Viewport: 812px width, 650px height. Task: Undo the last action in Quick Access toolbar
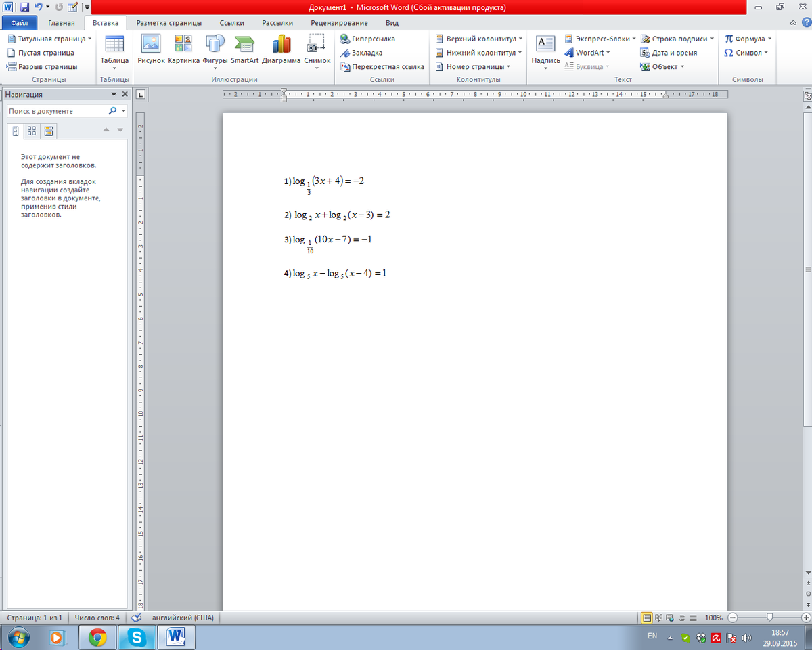point(39,7)
